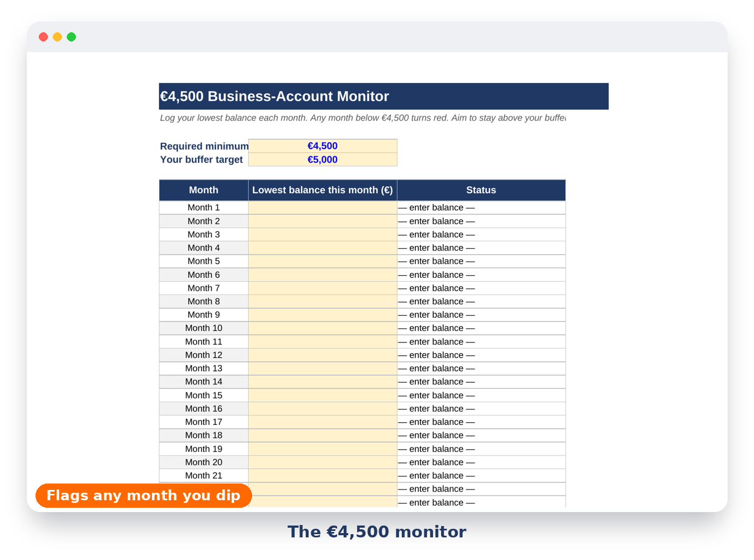Click the Status column header

click(481, 190)
